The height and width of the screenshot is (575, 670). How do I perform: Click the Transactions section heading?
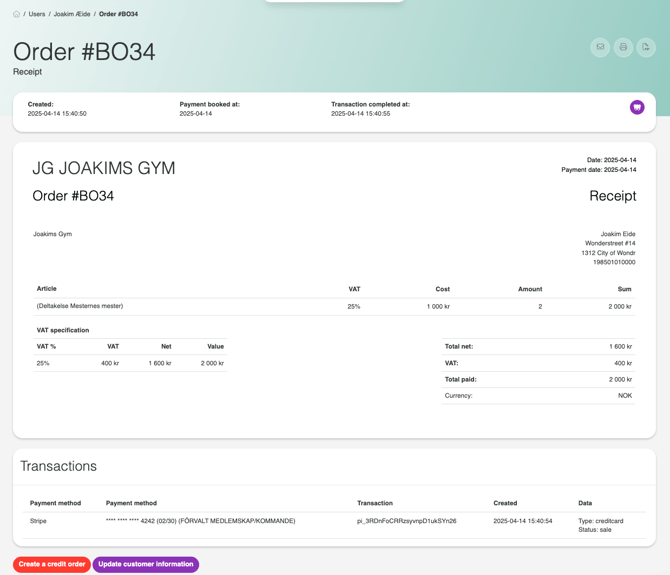coord(59,466)
